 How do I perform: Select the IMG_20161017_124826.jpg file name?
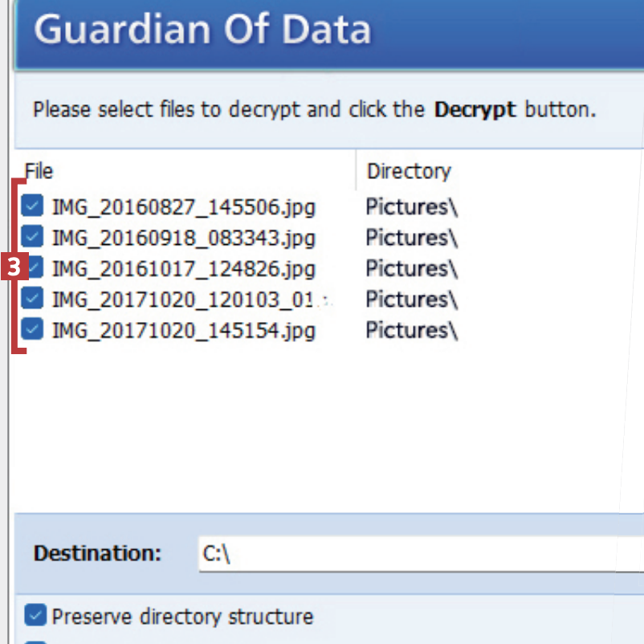[183, 269]
